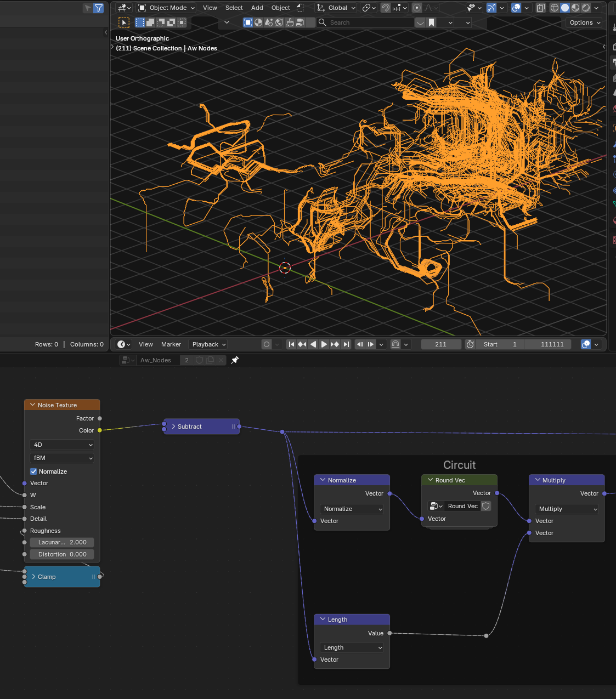This screenshot has height=699, width=616.
Task: Open Round Vec node group browse icon
Action: click(436, 506)
